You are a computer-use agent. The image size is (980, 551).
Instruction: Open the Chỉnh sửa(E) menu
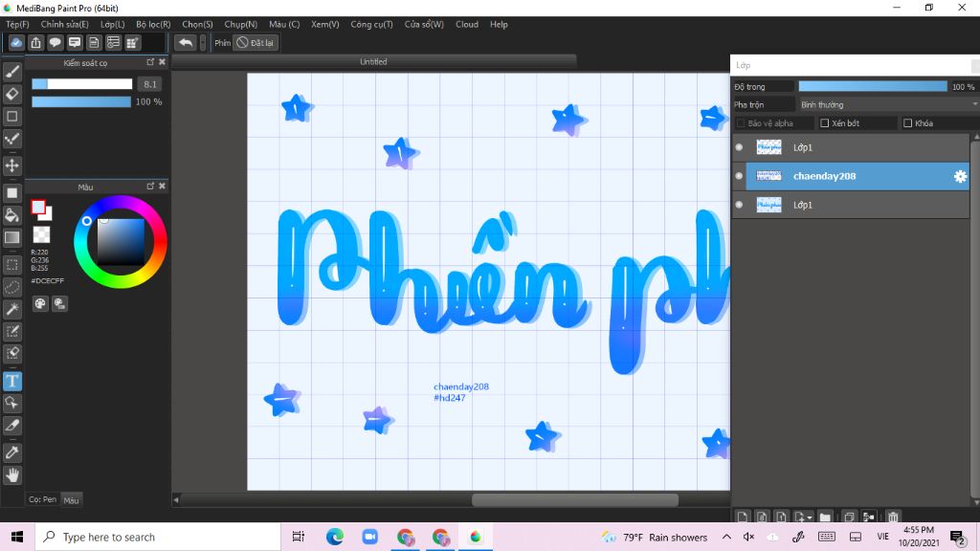(x=64, y=24)
